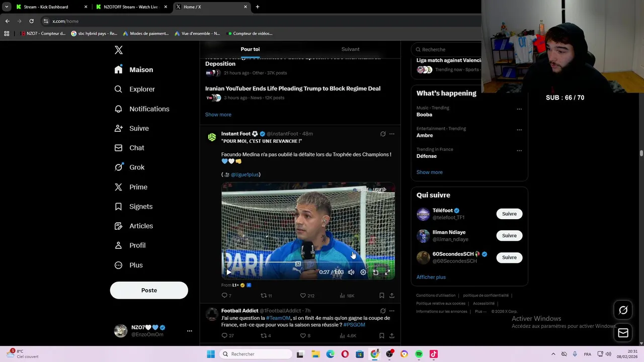
Task: Open Prime in the sidebar
Action: (131, 187)
